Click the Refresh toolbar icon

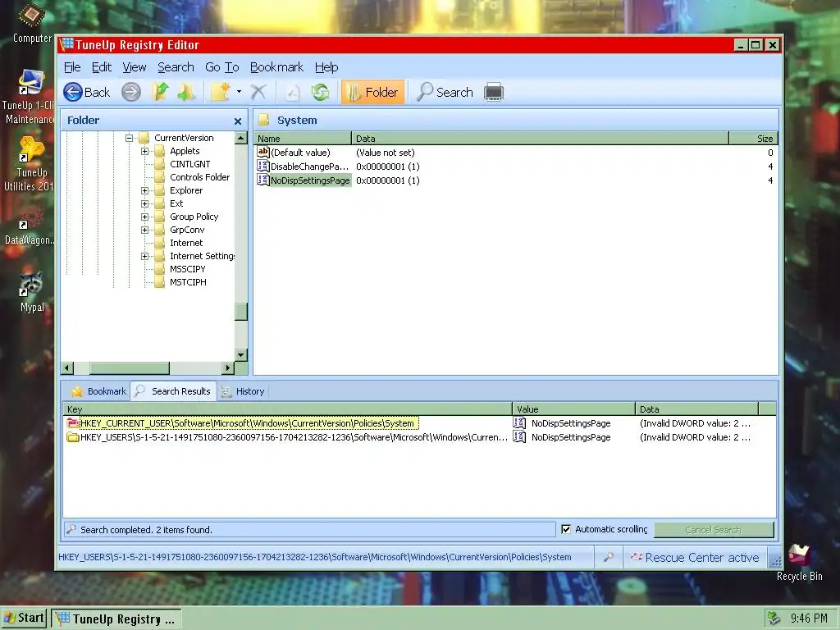[x=321, y=92]
